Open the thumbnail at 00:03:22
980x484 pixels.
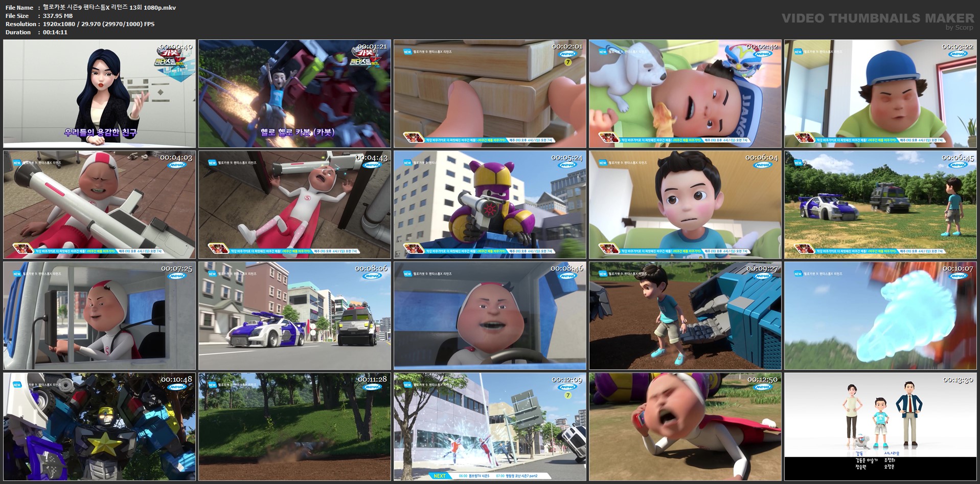[x=880, y=94]
